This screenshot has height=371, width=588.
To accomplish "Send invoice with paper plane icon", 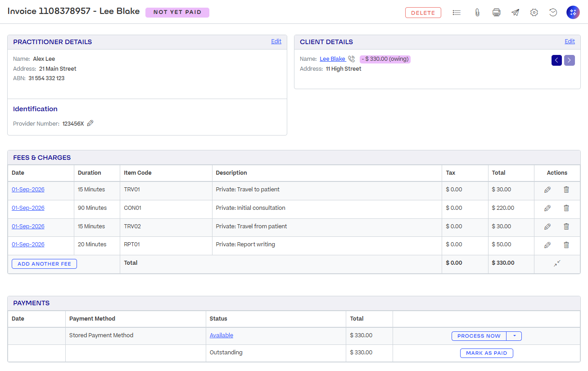I will click(516, 13).
